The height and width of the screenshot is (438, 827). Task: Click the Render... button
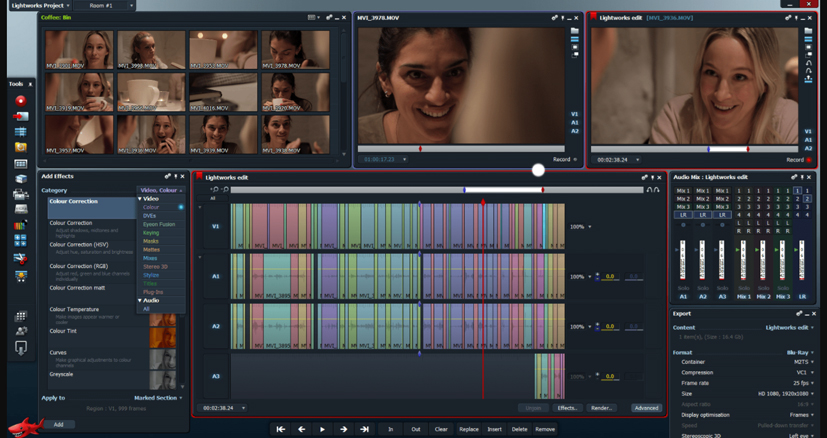point(601,408)
